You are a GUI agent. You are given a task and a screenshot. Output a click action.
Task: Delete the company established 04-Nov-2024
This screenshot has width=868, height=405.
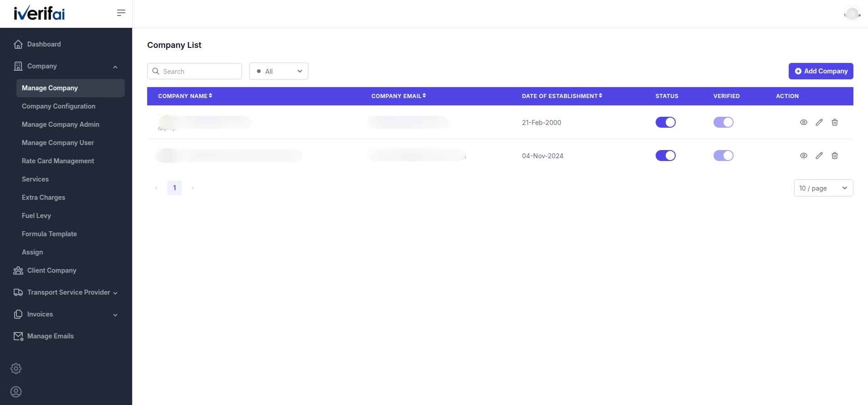pyautogui.click(x=835, y=156)
